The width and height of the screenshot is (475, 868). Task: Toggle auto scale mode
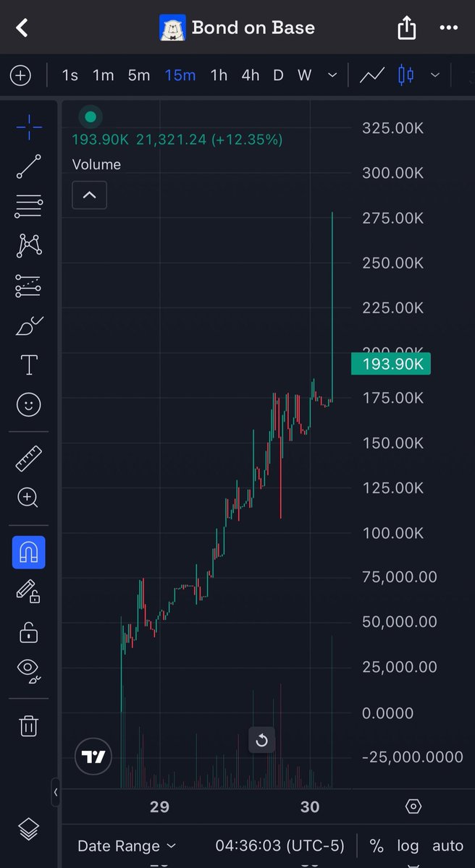447,846
